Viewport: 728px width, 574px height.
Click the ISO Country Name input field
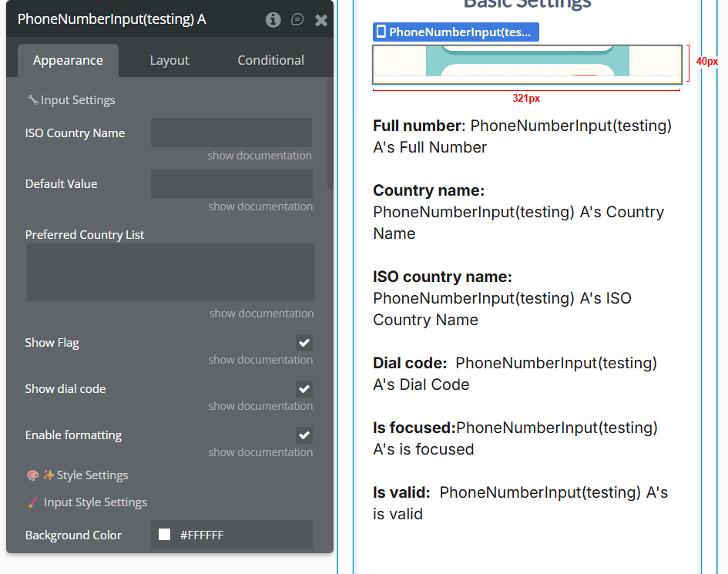pos(231,133)
